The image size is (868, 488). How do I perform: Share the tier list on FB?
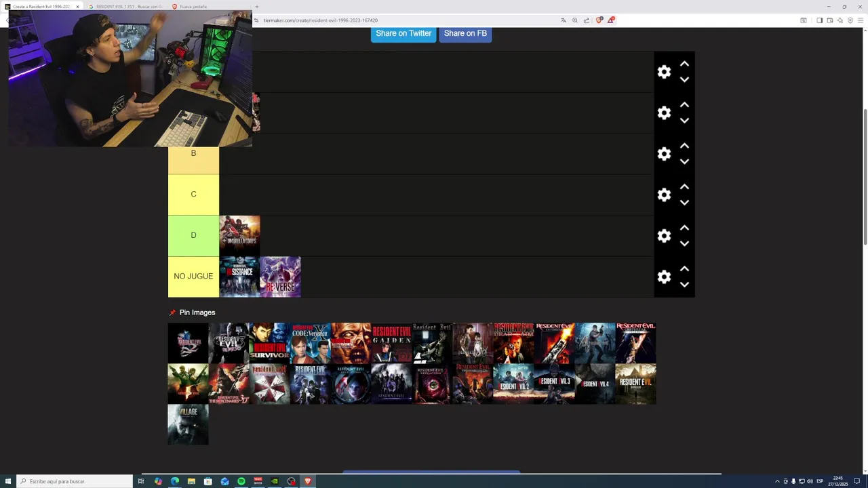coord(465,33)
